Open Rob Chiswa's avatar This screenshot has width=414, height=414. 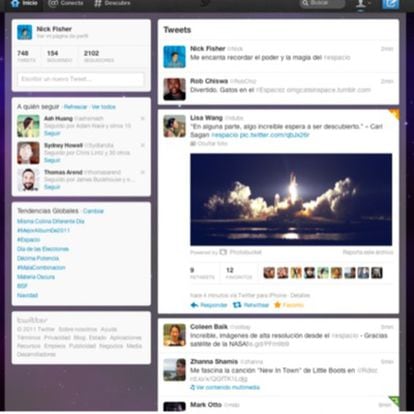coord(174,89)
